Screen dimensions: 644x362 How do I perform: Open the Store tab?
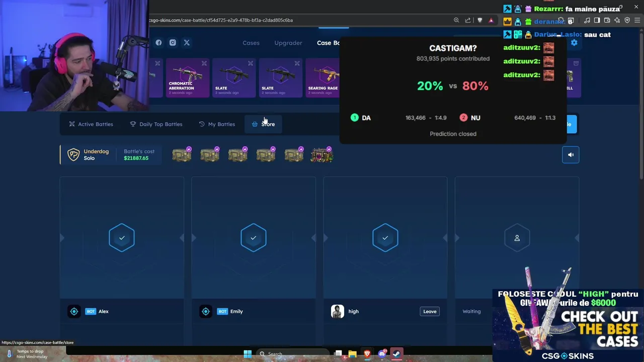[x=263, y=124]
